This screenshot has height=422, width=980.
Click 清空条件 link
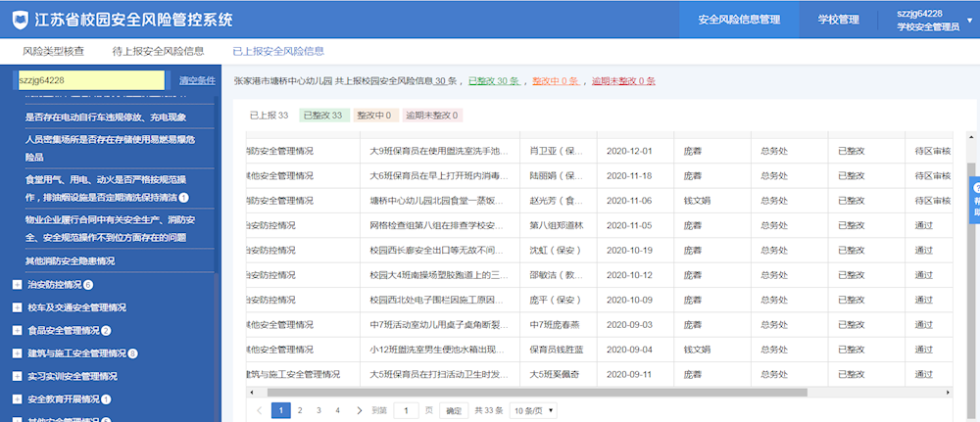197,80
